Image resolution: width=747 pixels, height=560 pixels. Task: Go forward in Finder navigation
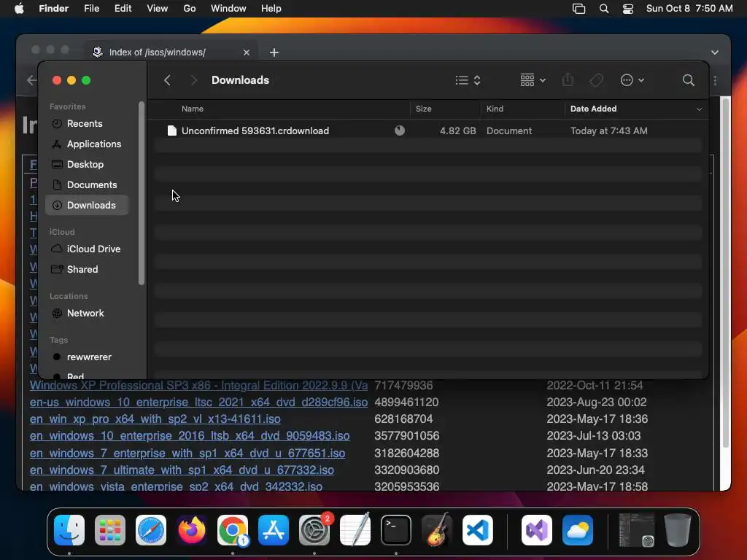coord(193,80)
